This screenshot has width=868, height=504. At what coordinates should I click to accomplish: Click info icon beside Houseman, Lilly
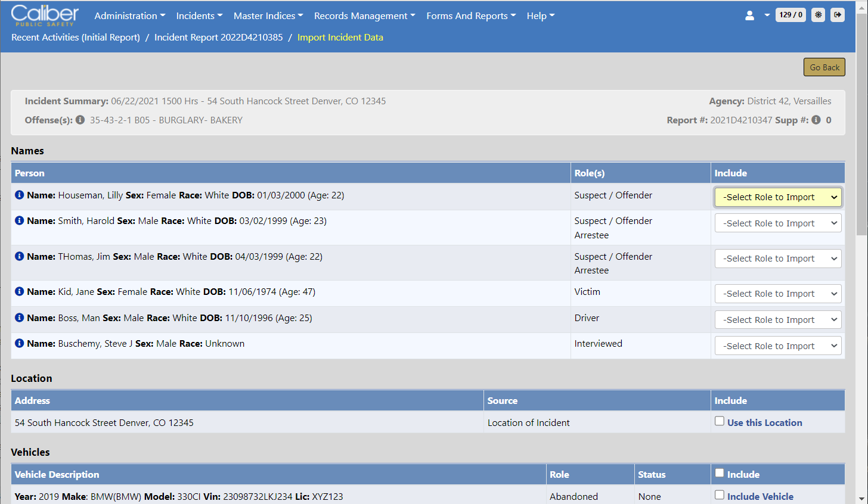point(19,195)
